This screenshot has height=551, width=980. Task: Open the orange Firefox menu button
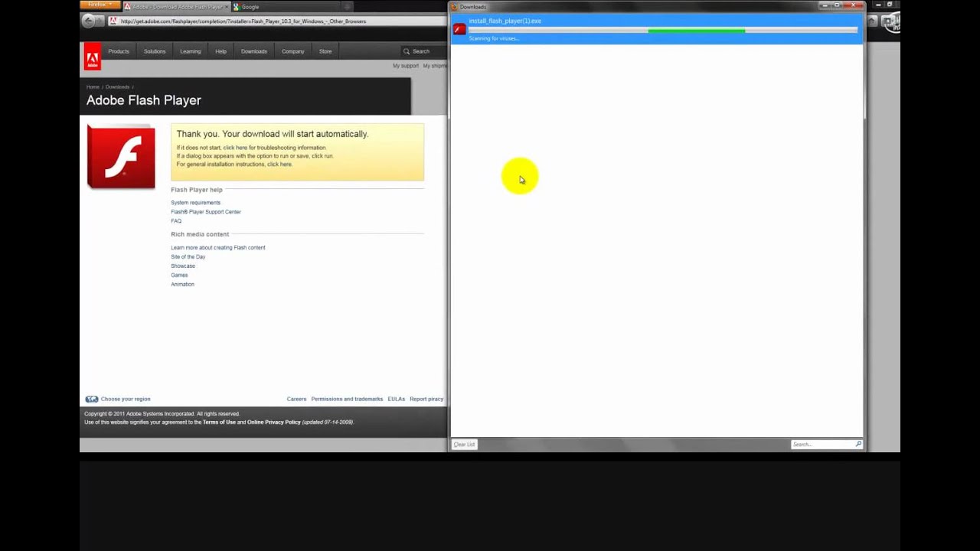click(100, 5)
